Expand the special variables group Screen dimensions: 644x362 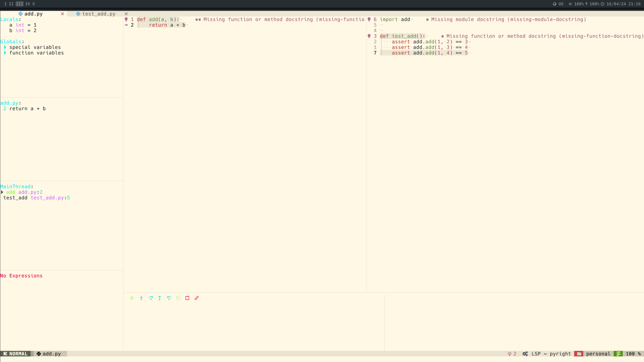click(x=5, y=47)
